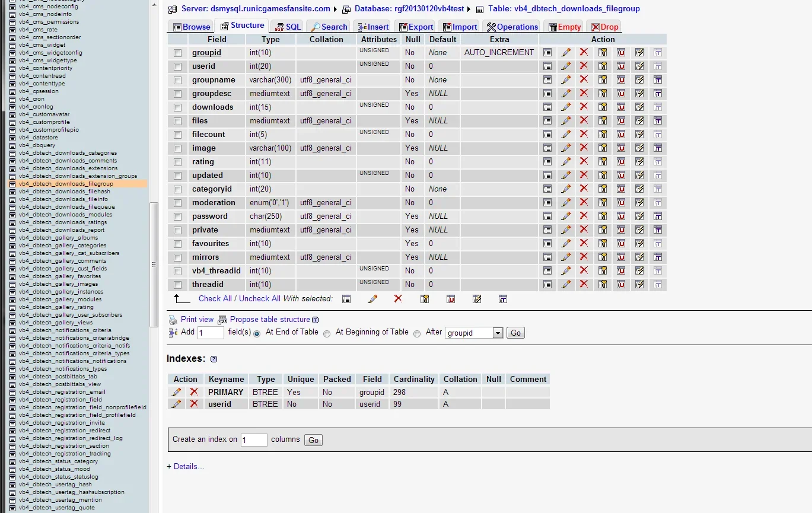This screenshot has height=513, width=812.
Task: Click With selected Browse icon
Action: [346, 299]
